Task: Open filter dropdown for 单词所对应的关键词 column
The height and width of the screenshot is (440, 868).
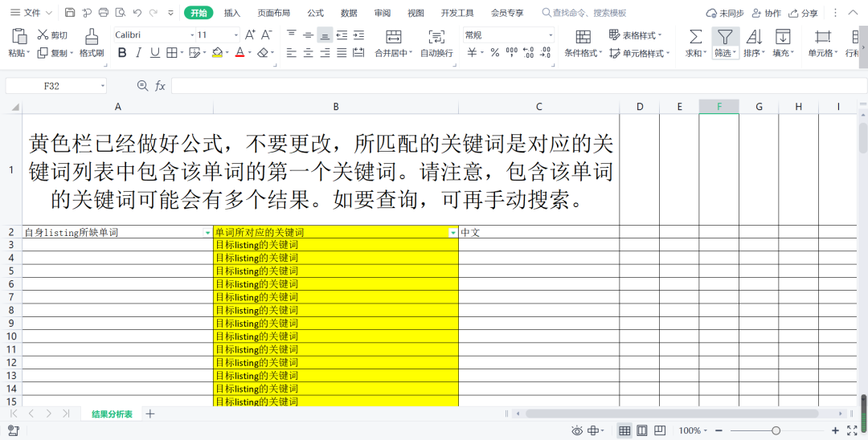Action: [452, 234]
